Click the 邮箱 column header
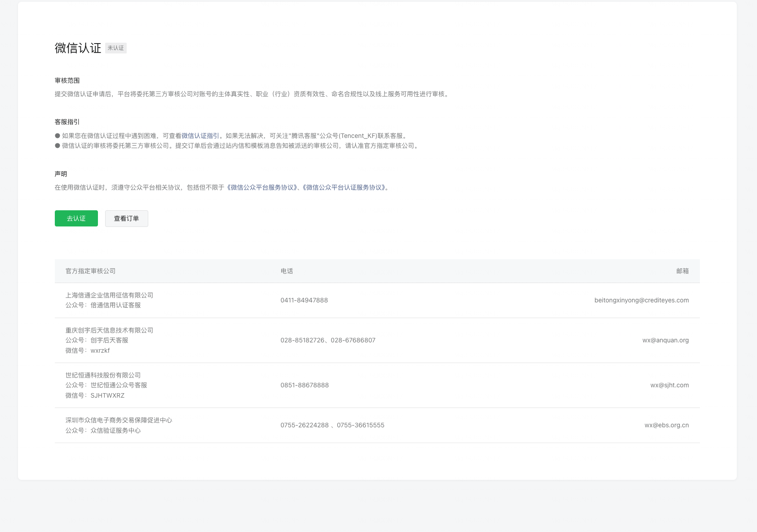 click(682, 271)
